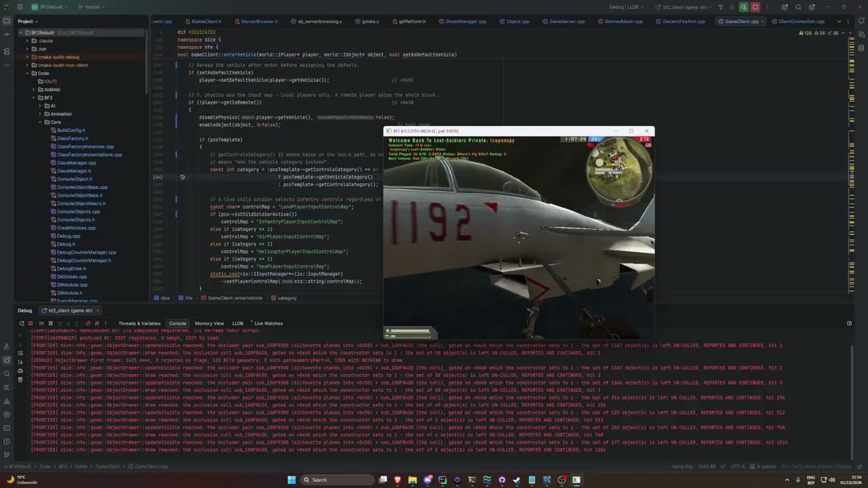Click the View Breakpoints icon in debug toolbar

click(x=87, y=323)
